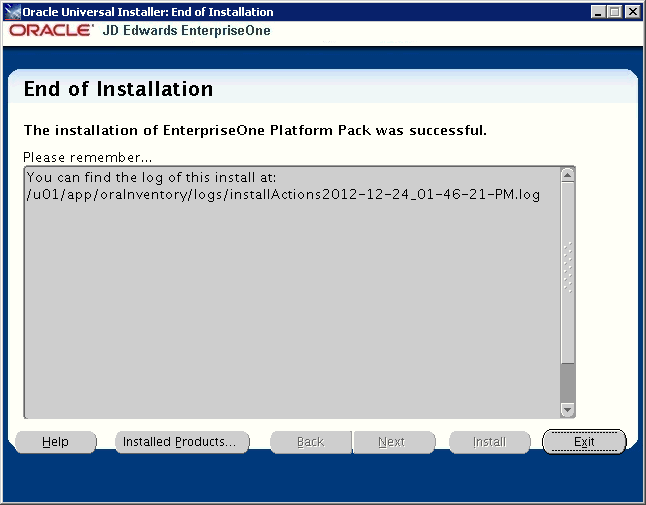This screenshot has width=646, height=505.
Task: Click the 'End of Installation' heading
Action: [x=118, y=89]
